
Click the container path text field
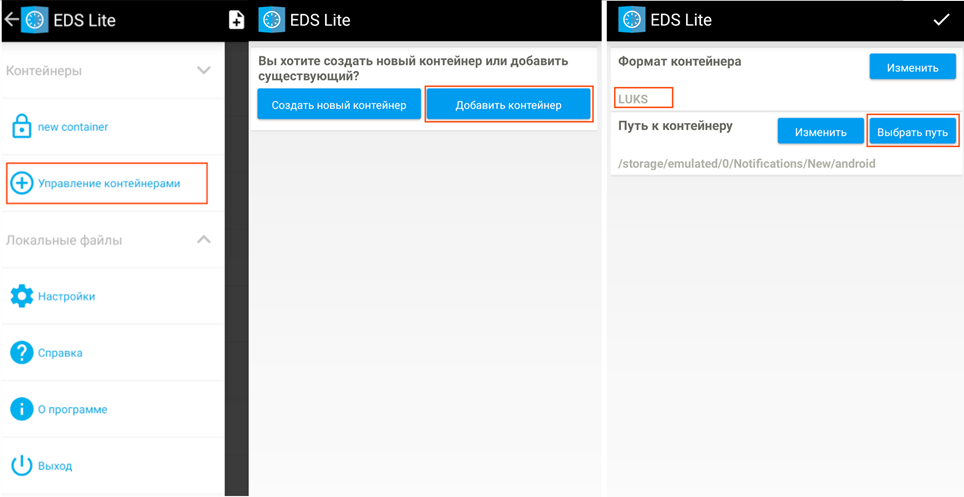747,163
